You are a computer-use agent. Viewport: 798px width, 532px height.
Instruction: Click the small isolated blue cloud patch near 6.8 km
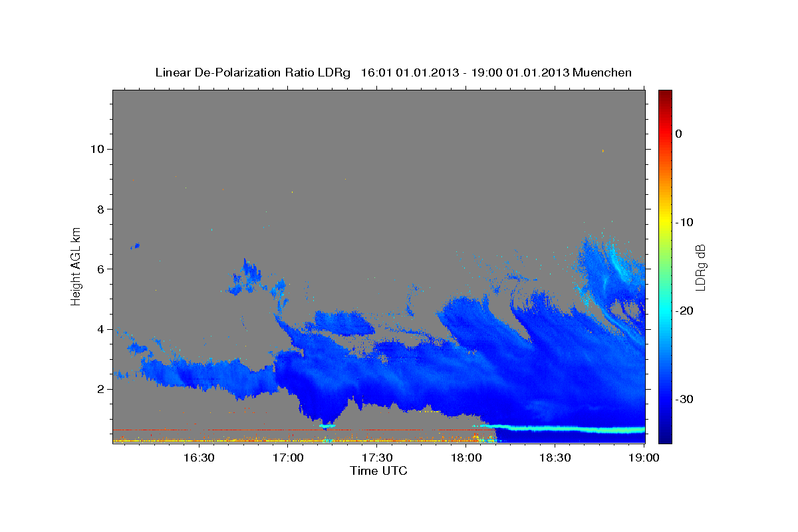tap(135, 246)
